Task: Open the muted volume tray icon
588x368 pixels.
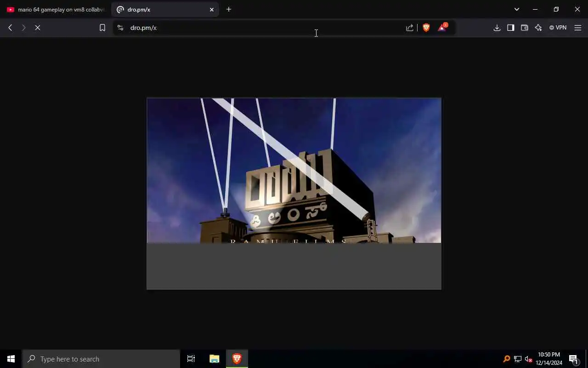Action: tap(529, 359)
